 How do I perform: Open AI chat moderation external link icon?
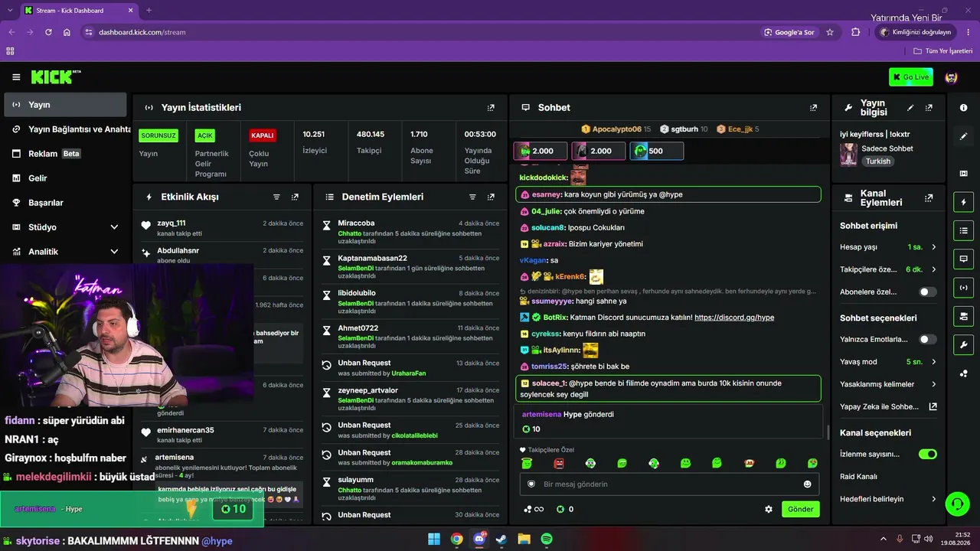933,406
